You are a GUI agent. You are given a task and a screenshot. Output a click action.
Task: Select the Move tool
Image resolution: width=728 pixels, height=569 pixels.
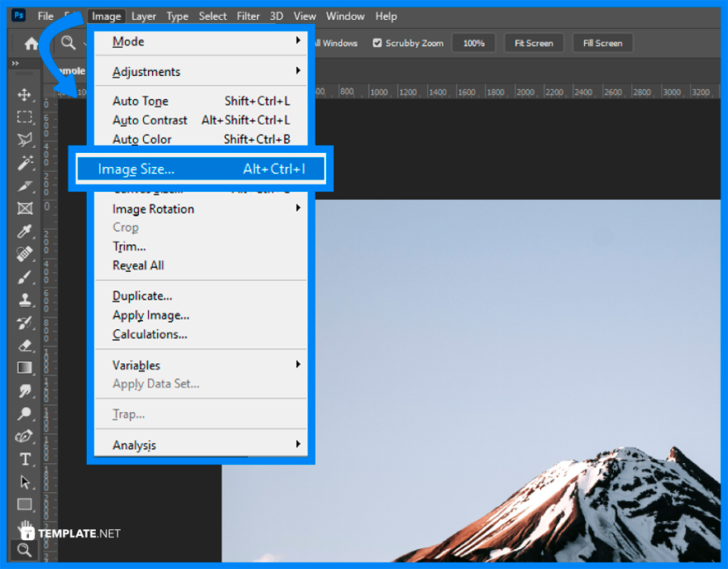(24, 94)
